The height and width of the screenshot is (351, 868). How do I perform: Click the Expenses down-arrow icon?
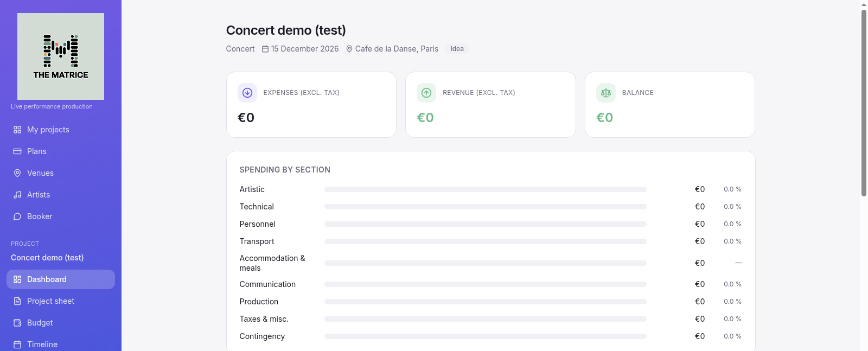point(247,93)
